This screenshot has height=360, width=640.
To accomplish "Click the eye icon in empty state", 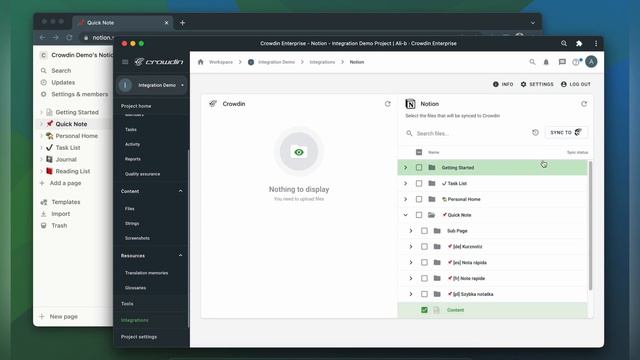I will (299, 152).
